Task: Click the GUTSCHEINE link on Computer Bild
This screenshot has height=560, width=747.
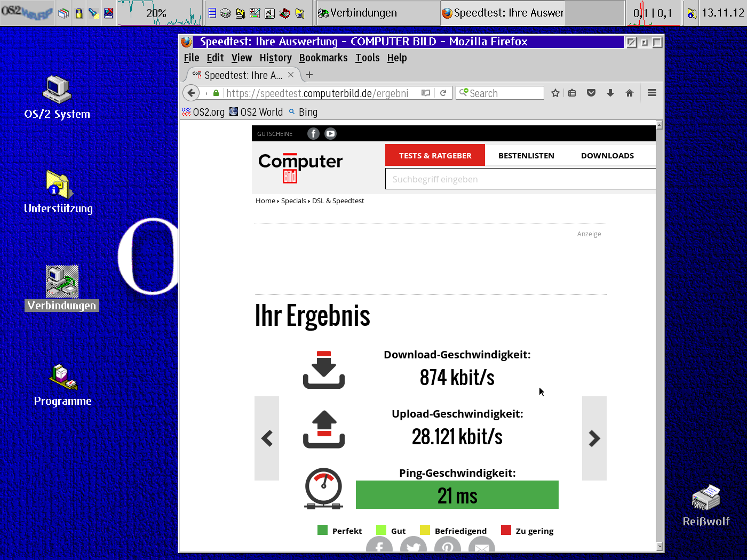Action: 275,134
